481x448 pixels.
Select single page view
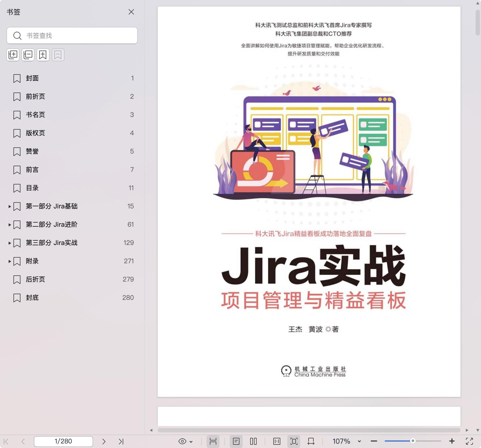pos(236,441)
